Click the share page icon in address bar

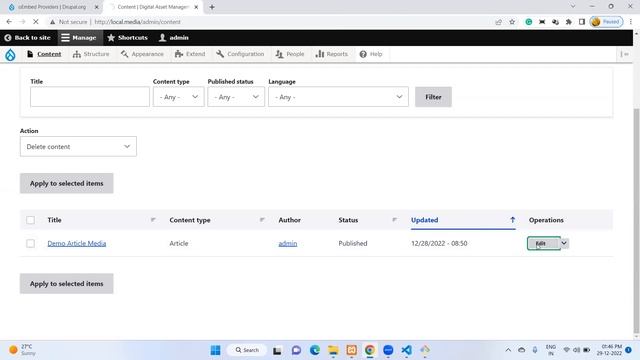(x=498, y=22)
